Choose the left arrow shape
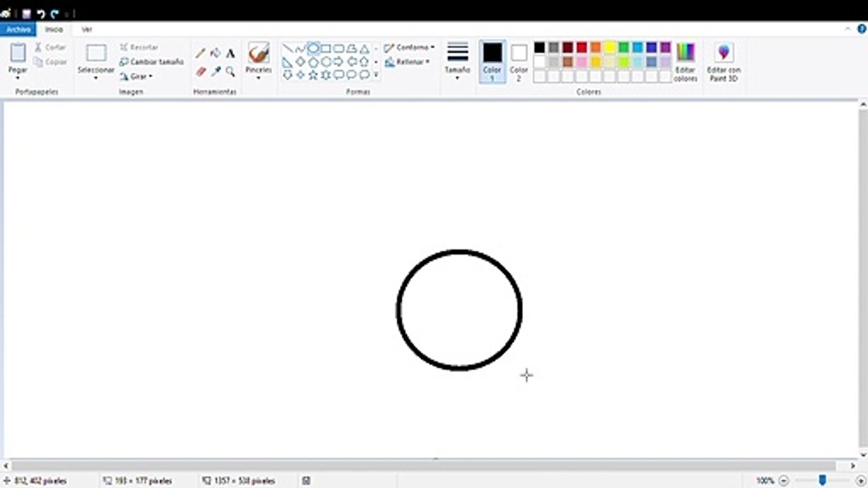Screen dimensions: 868x488 pos(352,62)
